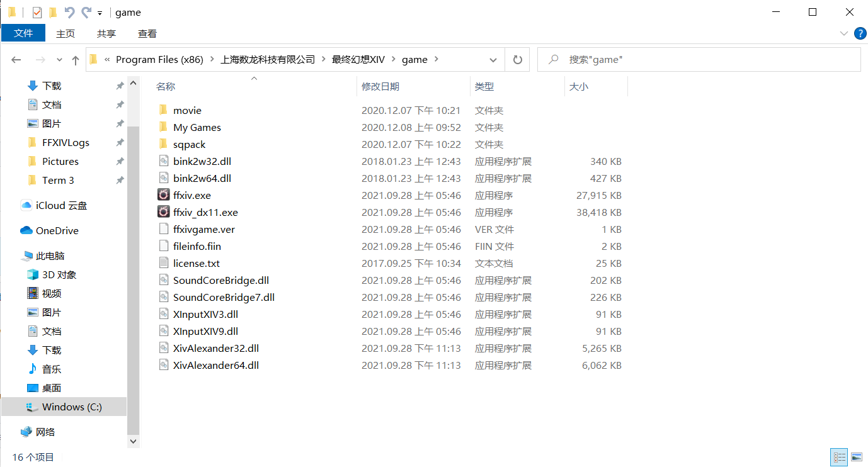Open the 主页 home tab

tap(66, 33)
